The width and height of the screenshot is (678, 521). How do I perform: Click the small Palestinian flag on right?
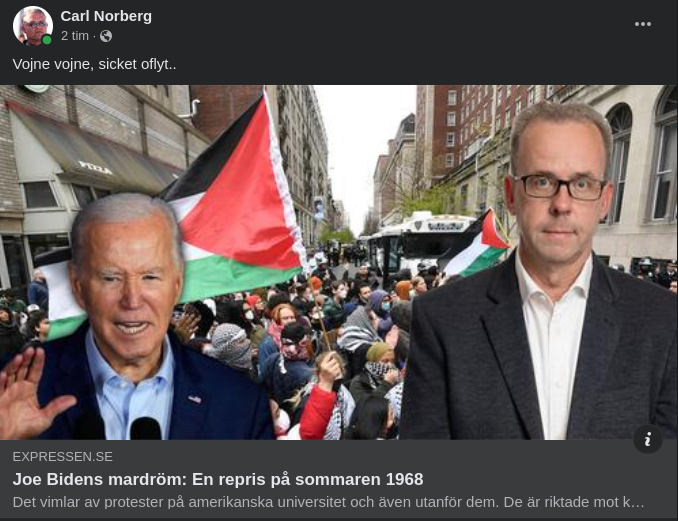click(x=478, y=244)
